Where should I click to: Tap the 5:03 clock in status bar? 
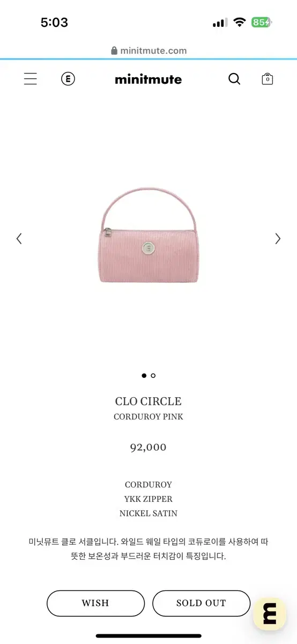pyautogui.click(x=55, y=23)
